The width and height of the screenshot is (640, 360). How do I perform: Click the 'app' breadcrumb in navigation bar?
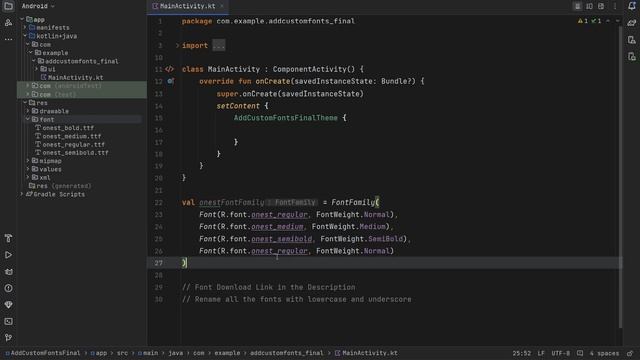tap(99, 353)
